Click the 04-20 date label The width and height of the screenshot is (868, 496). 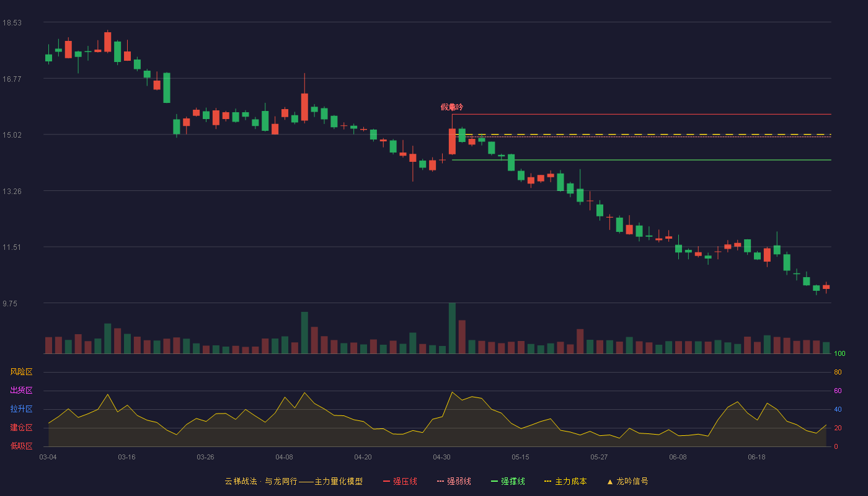[x=363, y=457]
